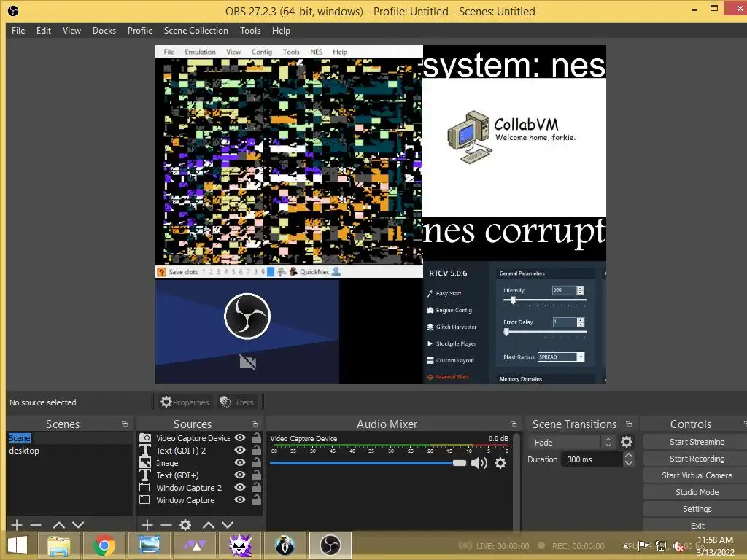
Task: Toggle visibility of Window Capture 2
Action: [240, 487]
